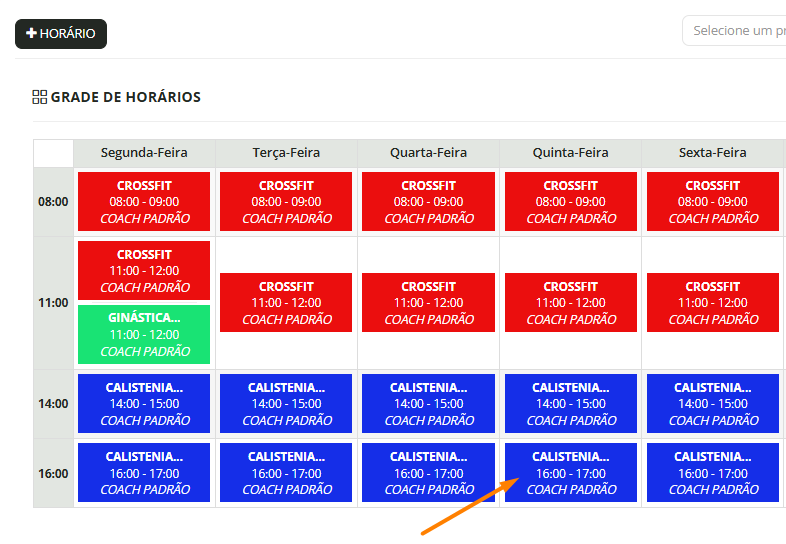Click the + HORÁRIO button
The height and width of the screenshot is (544, 786).
pos(61,34)
